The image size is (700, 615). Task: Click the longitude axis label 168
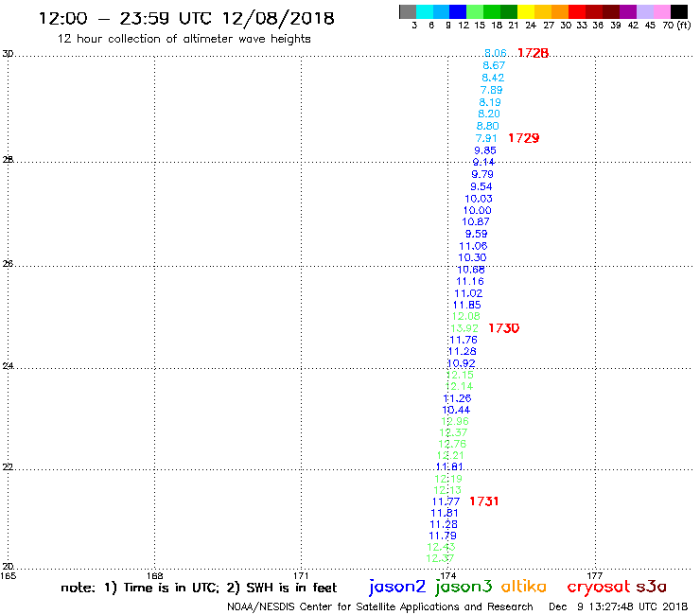click(x=154, y=575)
